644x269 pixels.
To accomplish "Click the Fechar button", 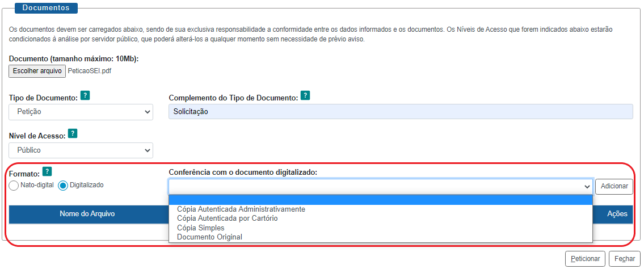I will coord(625,258).
